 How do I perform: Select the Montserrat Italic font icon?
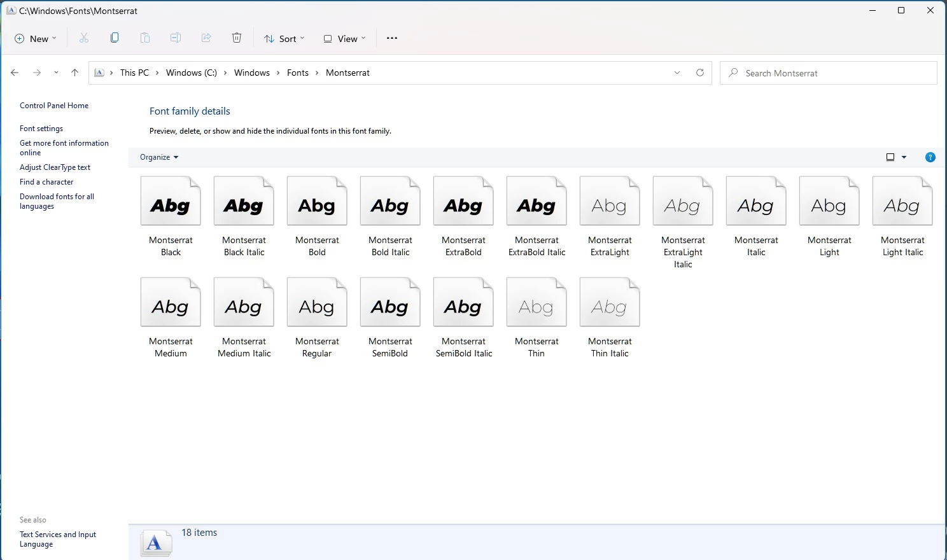click(x=756, y=201)
